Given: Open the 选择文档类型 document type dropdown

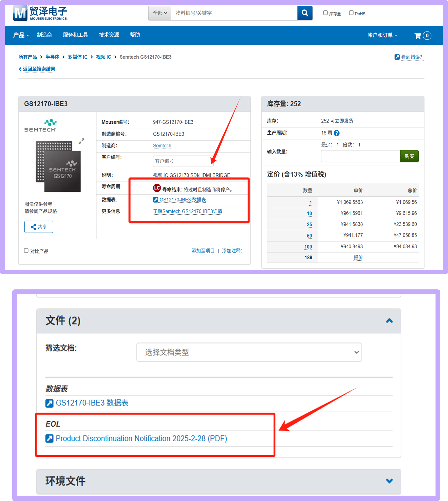Looking at the screenshot, I should pos(249,352).
